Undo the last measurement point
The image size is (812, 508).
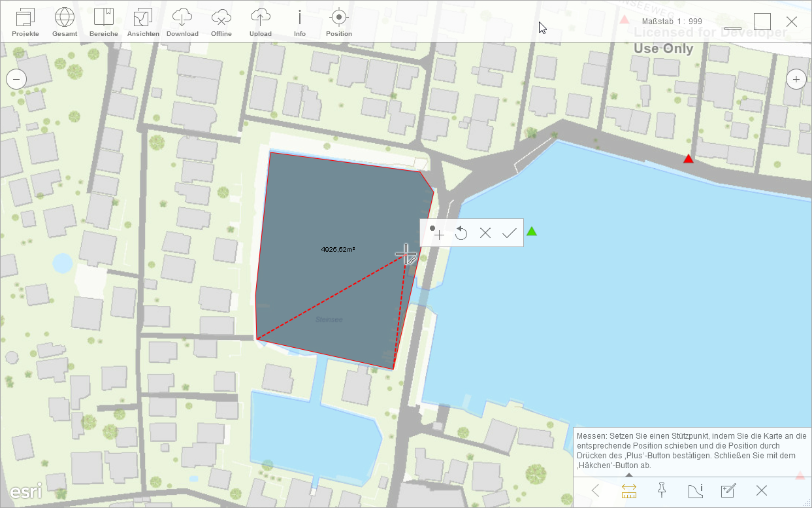click(461, 233)
